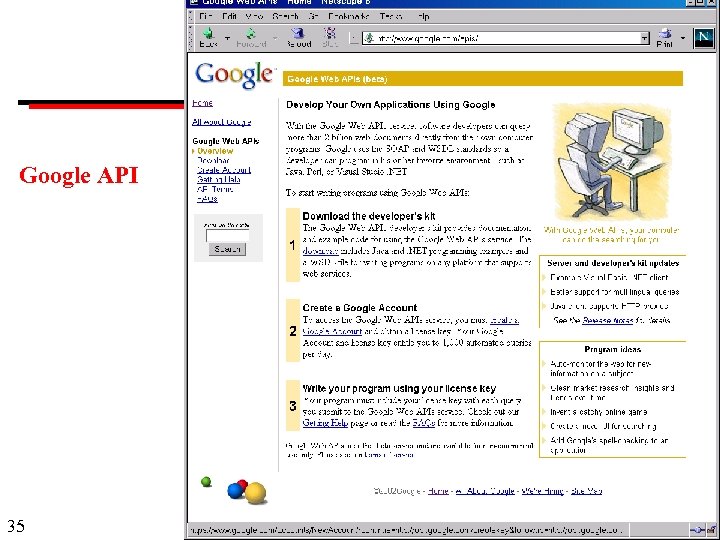720x540 pixels.
Task: Click slide number 35
Action: click(16, 526)
